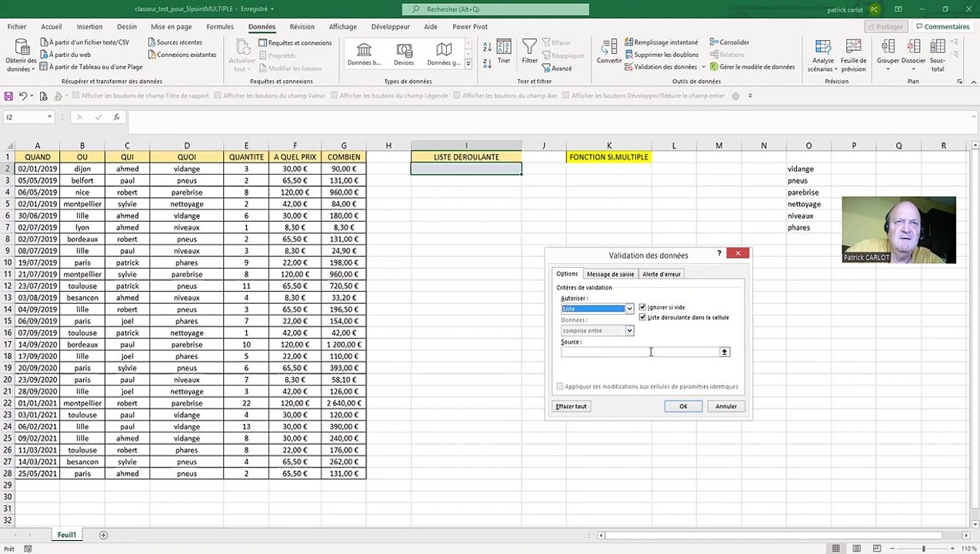This screenshot has height=554, width=980.
Task: Open help question mark in dialog
Action: pyautogui.click(x=719, y=253)
